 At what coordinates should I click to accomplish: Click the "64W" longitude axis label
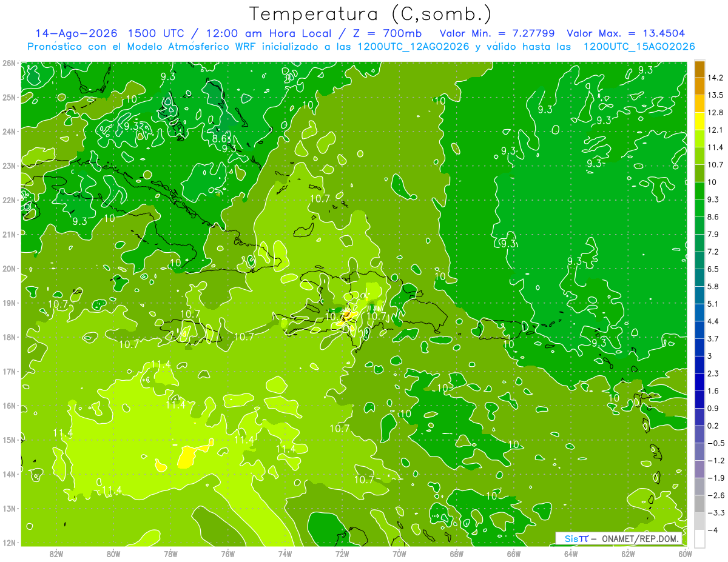point(571,554)
